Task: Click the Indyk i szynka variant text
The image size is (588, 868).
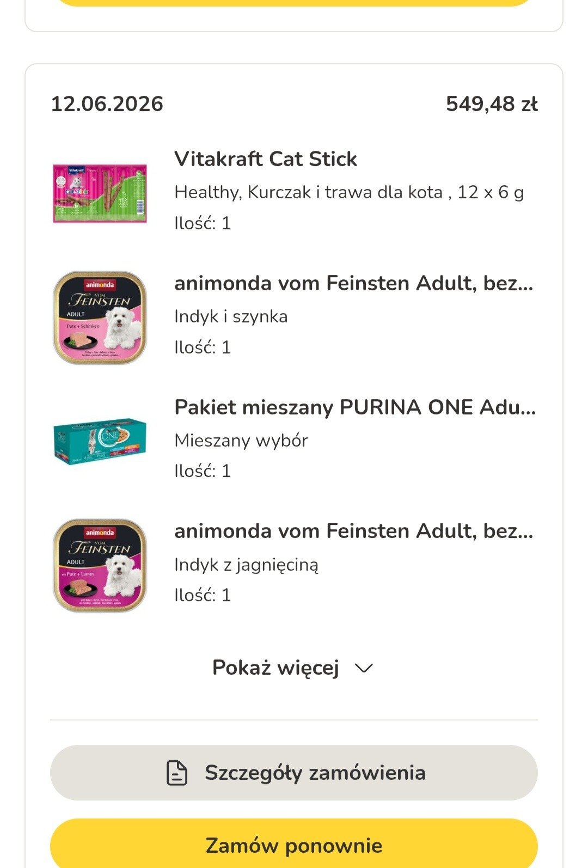Action: 231,316
